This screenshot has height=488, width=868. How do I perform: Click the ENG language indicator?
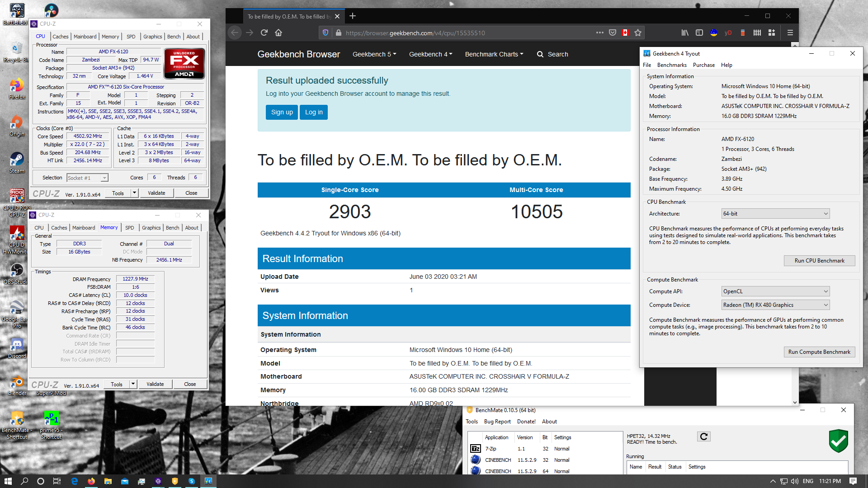(x=808, y=481)
